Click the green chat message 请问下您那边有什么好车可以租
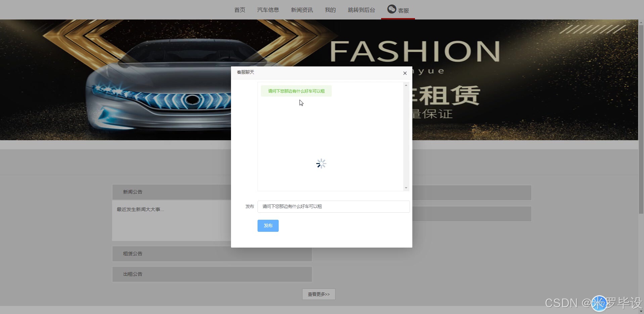 point(296,91)
